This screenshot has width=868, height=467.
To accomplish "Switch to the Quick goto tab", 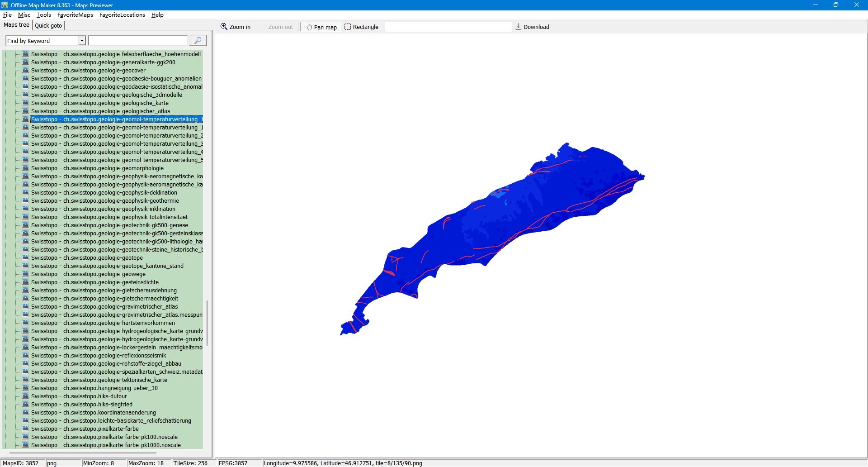I will point(48,25).
